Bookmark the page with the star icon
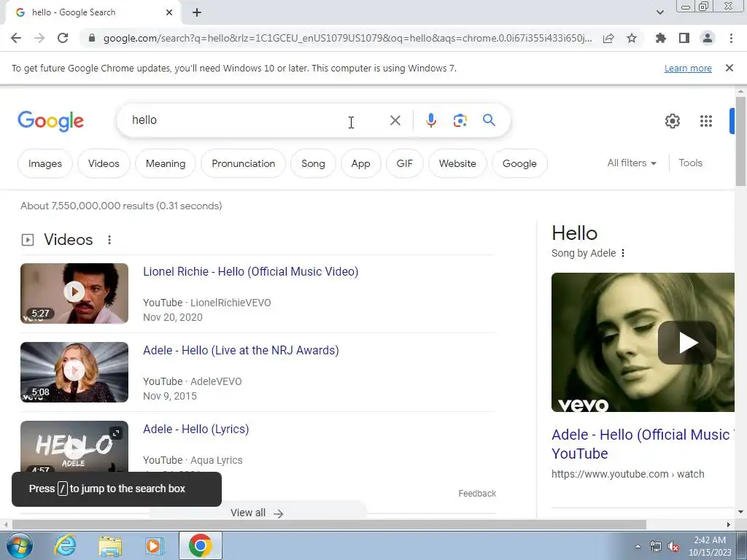747x560 pixels. (x=632, y=38)
